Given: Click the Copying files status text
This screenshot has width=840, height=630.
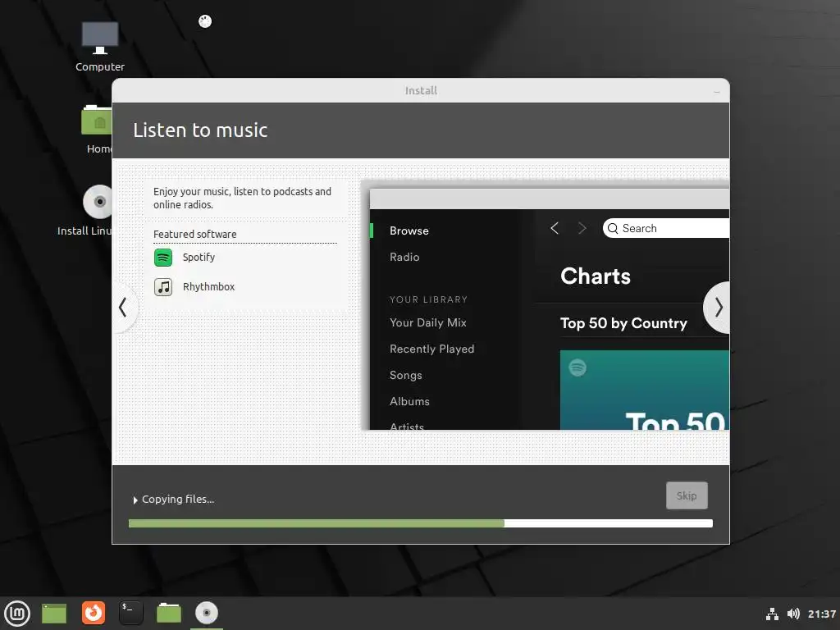Looking at the screenshot, I should pyautogui.click(x=178, y=500).
